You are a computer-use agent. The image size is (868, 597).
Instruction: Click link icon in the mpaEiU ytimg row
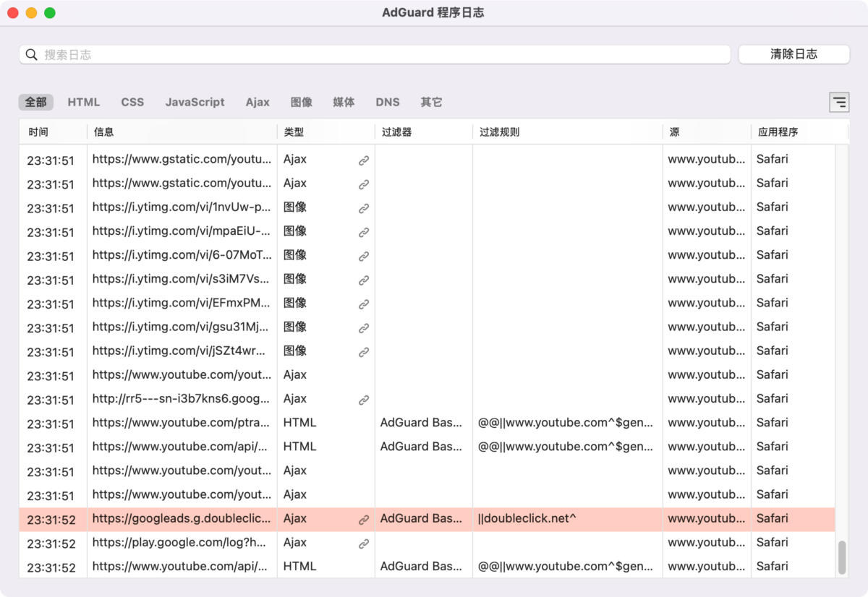pos(364,233)
